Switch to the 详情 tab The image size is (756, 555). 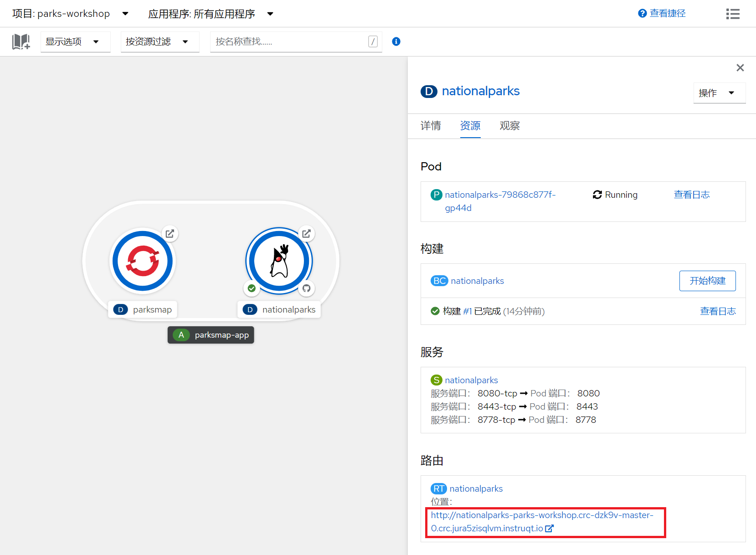(x=431, y=126)
